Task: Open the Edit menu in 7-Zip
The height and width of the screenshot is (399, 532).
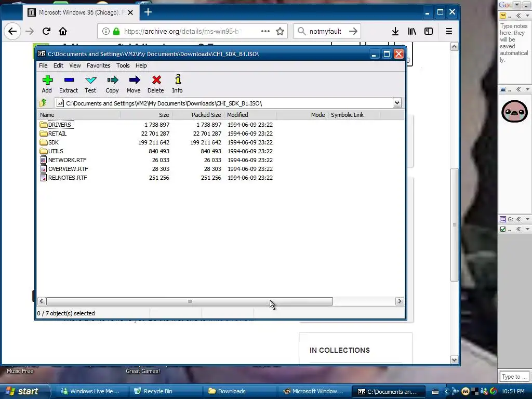Action: tap(58, 65)
